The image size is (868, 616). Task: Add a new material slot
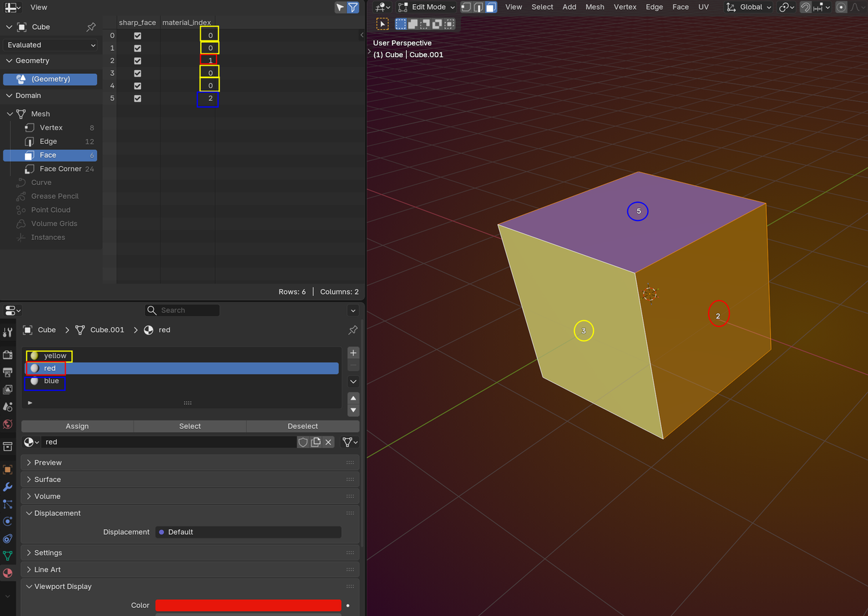353,353
